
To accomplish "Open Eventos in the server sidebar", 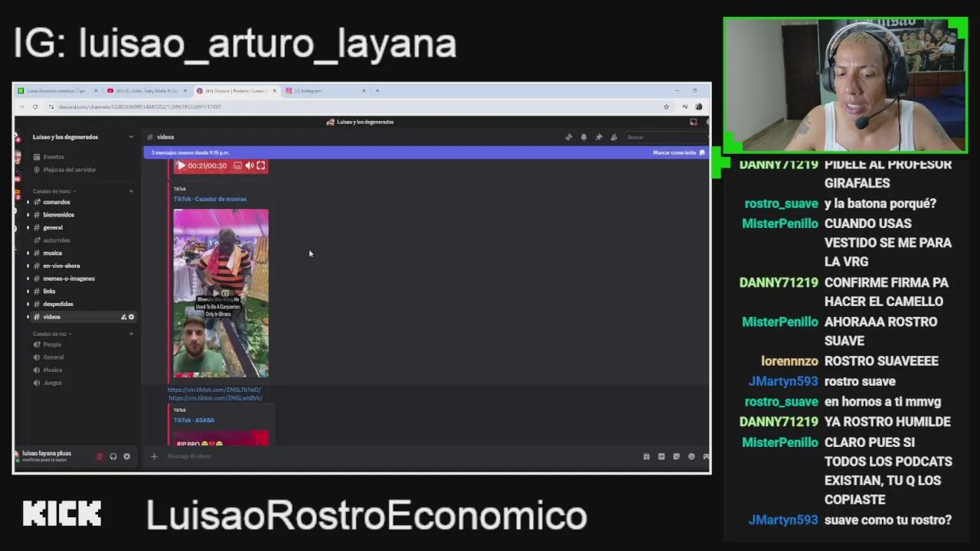I will point(54,157).
